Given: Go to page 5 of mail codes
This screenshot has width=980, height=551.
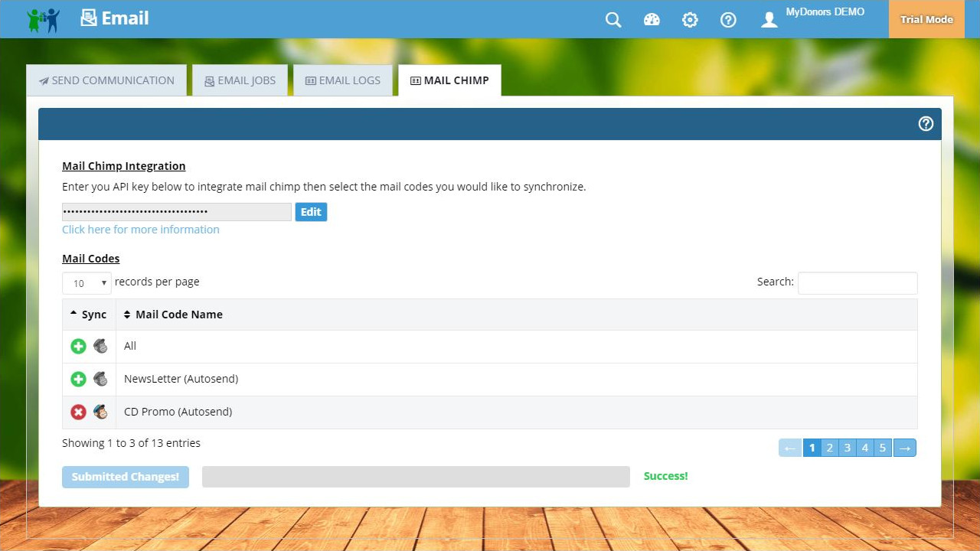Looking at the screenshot, I should pyautogui.click(x=882, y=448).
